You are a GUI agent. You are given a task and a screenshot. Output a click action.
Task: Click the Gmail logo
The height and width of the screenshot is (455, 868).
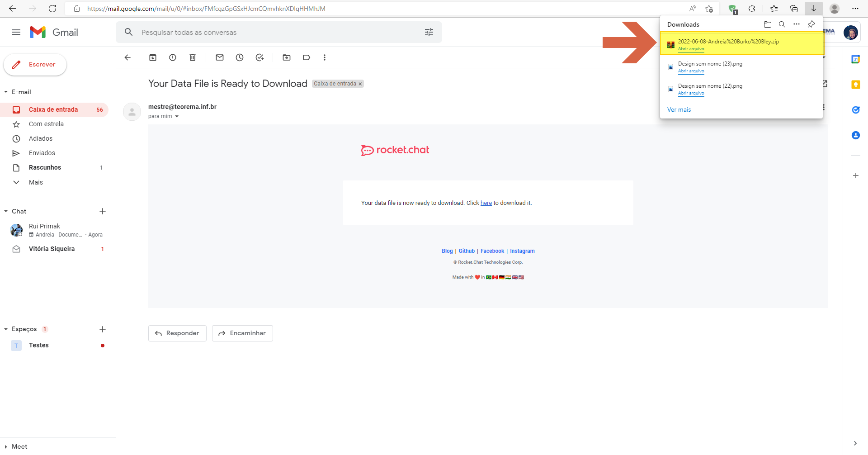coord(54,32)
